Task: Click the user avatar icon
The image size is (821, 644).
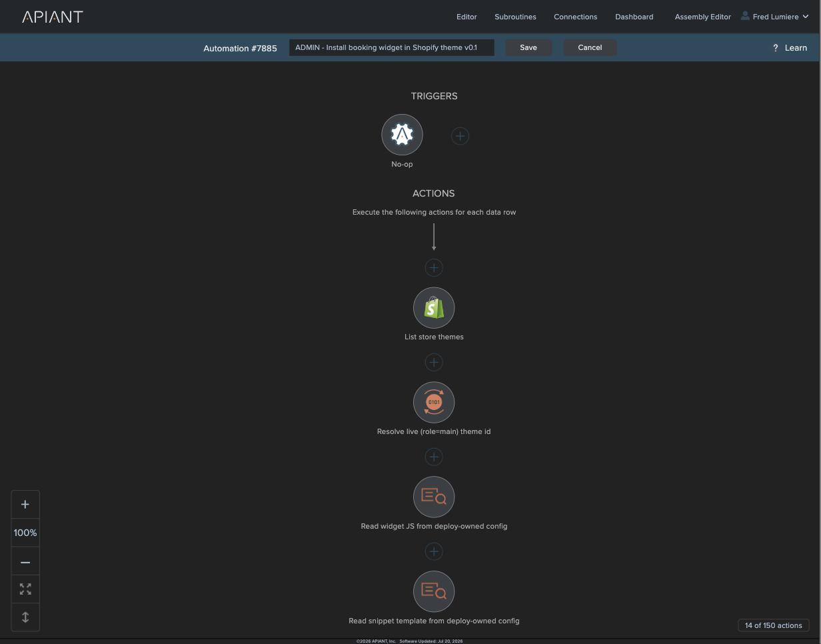Action: (x=745, y=16)
